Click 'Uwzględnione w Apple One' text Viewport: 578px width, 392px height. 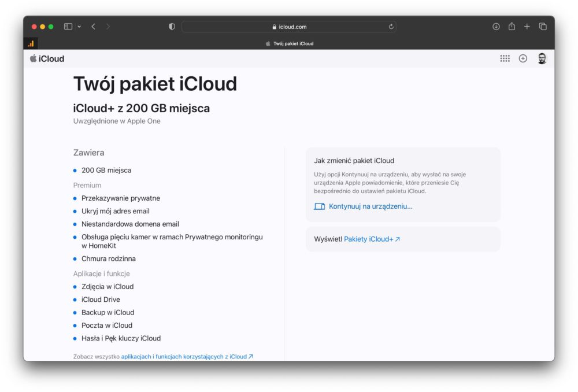pyautogui.click(x=117, y=121)
